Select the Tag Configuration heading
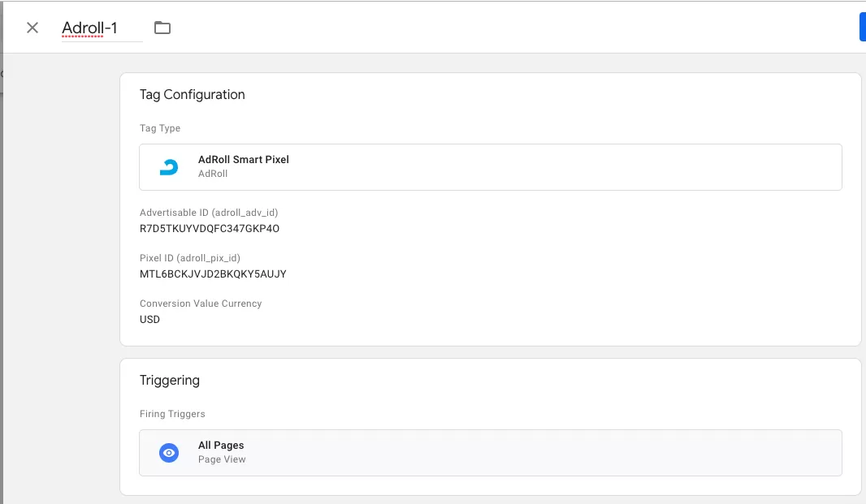The height and width of the screenshot is (504, 866). [193, 94]
